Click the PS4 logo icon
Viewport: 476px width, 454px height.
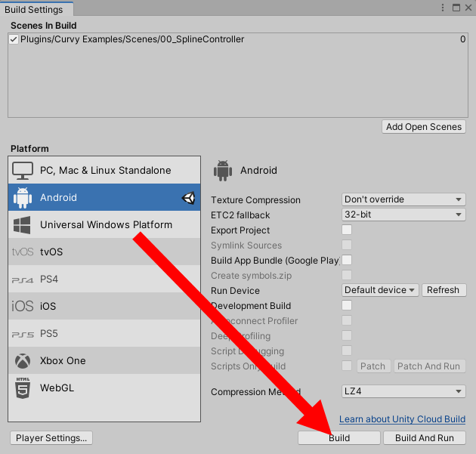(x=23, y=280)
